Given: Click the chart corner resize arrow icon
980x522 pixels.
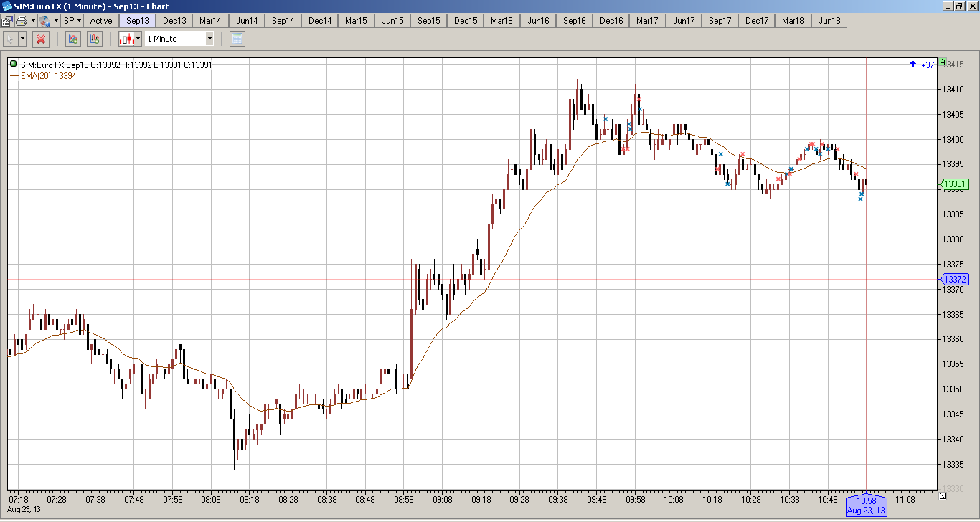Looking at the screenshot, I should click(943, 496).
